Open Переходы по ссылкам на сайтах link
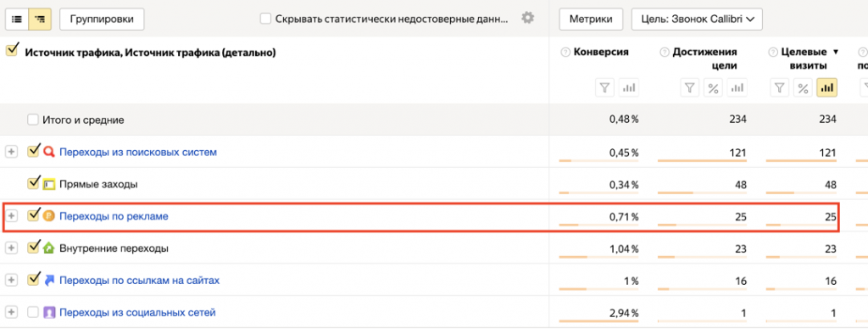 coord(140,281)
